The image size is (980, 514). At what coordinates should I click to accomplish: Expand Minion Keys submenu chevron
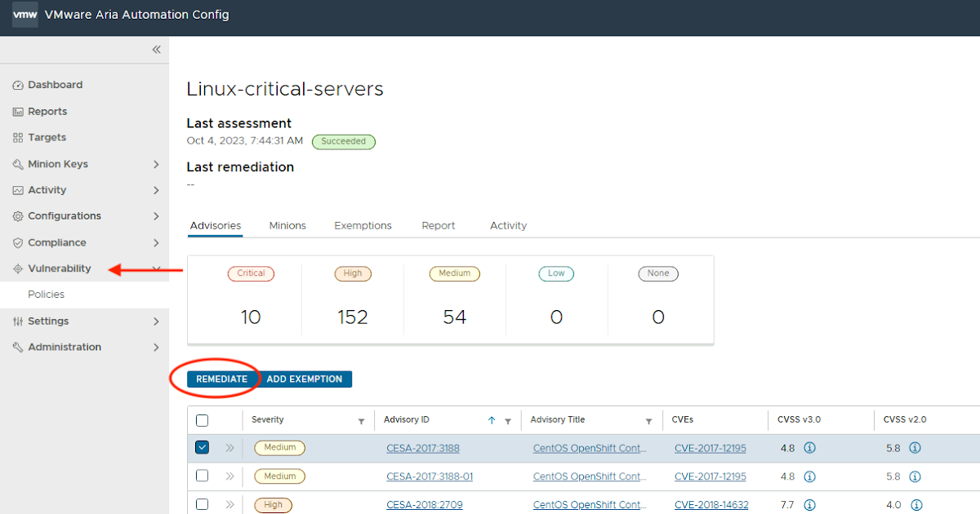click(156, 164)
